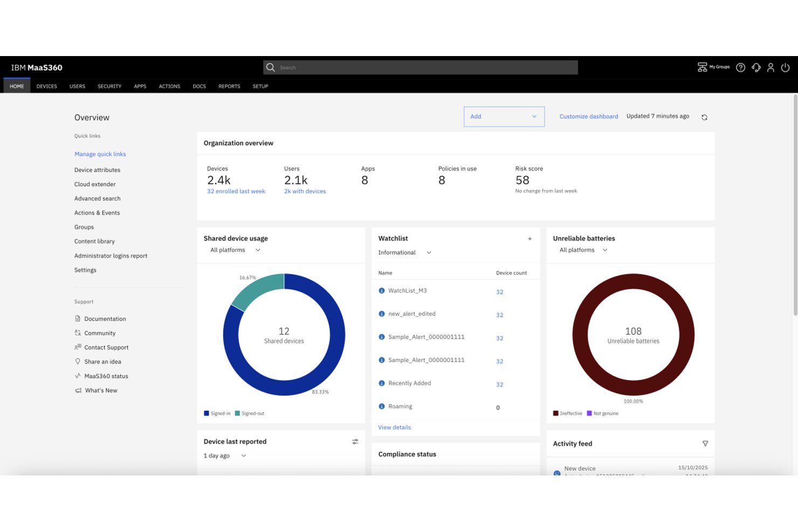Image resolution: width=798 pixels, height=532 pixels.
Task: Open Actions & Events quick link
Action: point(97,213)
